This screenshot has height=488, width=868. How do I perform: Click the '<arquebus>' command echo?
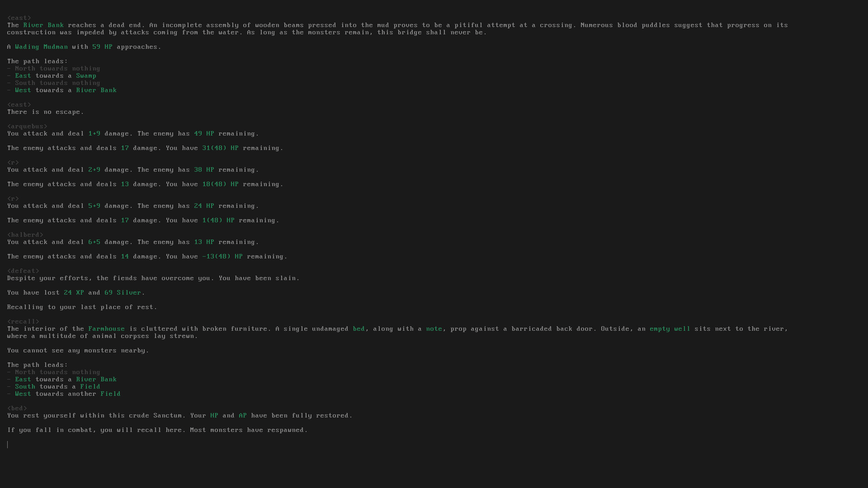tap(27, 127)
